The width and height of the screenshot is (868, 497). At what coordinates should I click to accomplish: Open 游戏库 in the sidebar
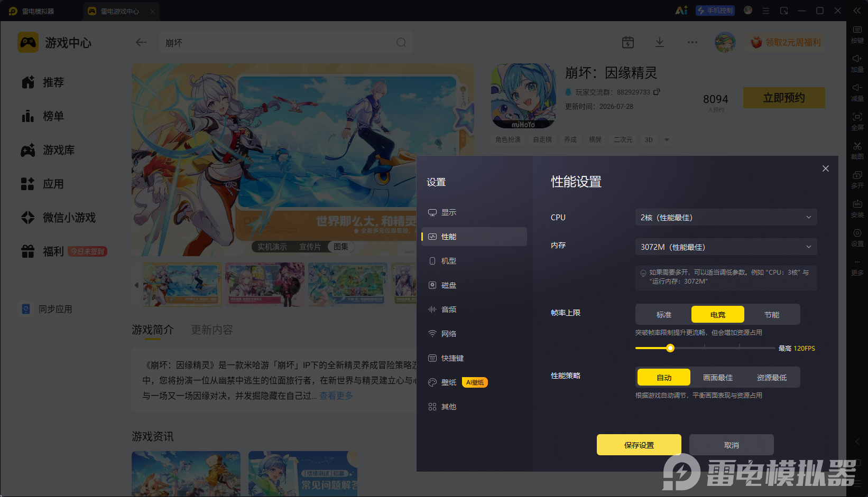[49, 150]
